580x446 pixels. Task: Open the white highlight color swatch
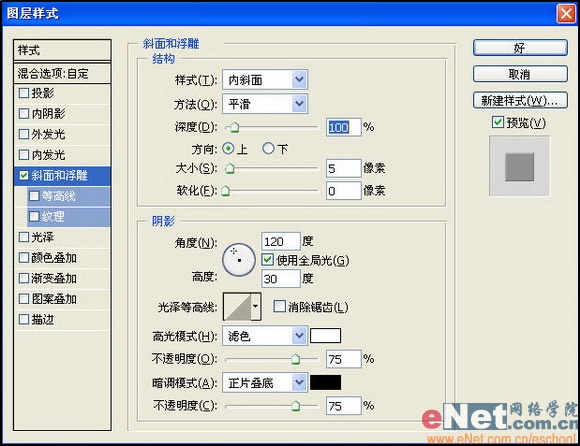326,336
